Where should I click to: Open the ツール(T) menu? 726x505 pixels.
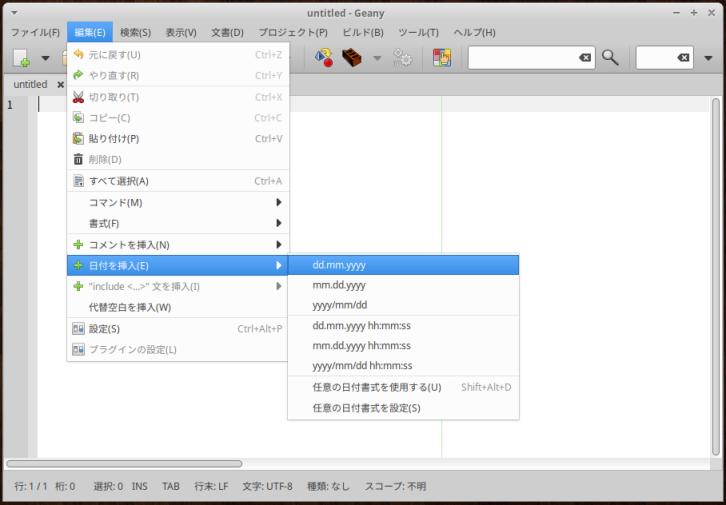pos(418,32)
